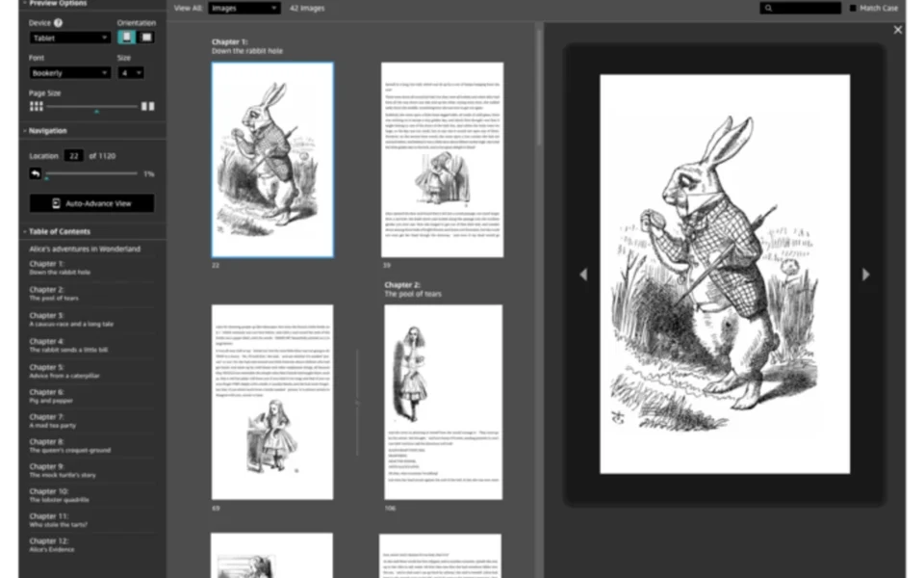Viewport: 924px width, 578px height.
Task: Go to next image with right arrow
Action: coord(865,275)
